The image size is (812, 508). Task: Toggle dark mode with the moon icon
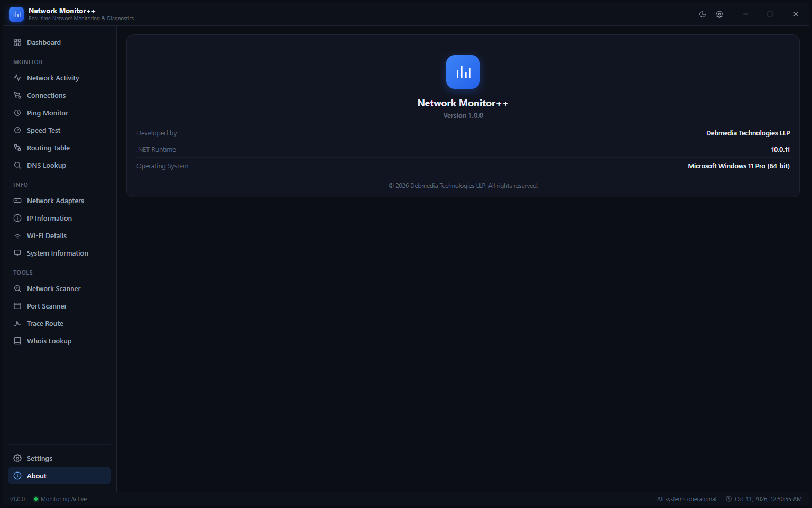703,14
